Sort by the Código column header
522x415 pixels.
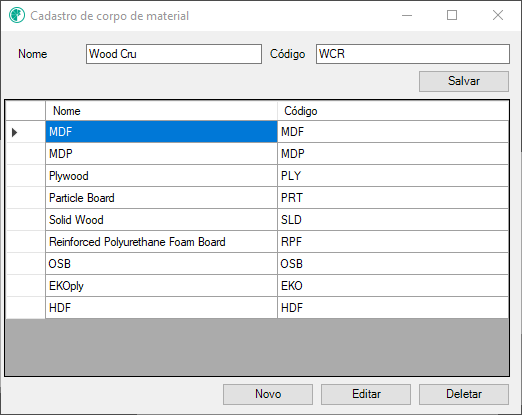pos(393,111)
